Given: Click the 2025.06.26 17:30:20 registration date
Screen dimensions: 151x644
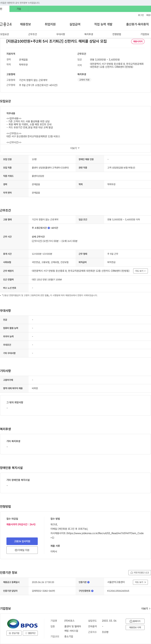Looking at the screenshot, I should [43, 582].
